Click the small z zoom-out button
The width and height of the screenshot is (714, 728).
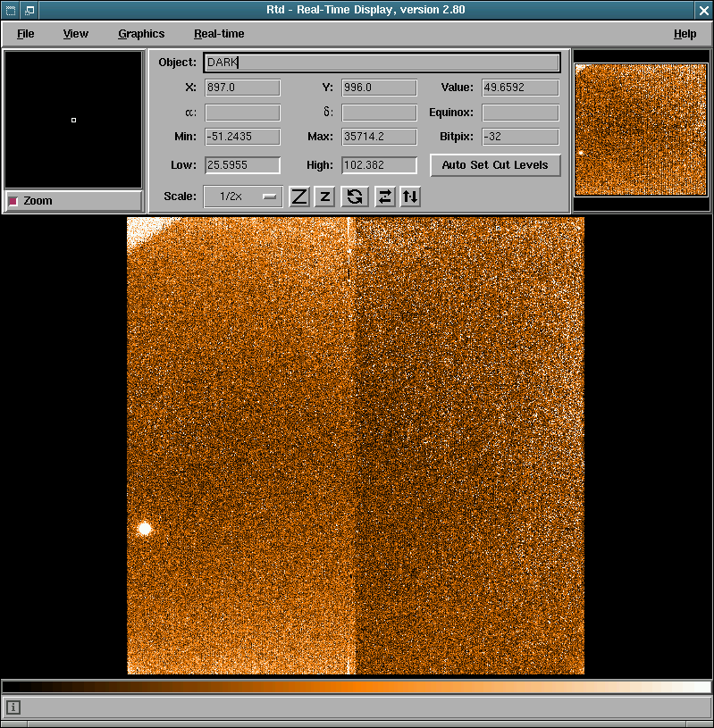pyautogui.click(x=325, y=197)
